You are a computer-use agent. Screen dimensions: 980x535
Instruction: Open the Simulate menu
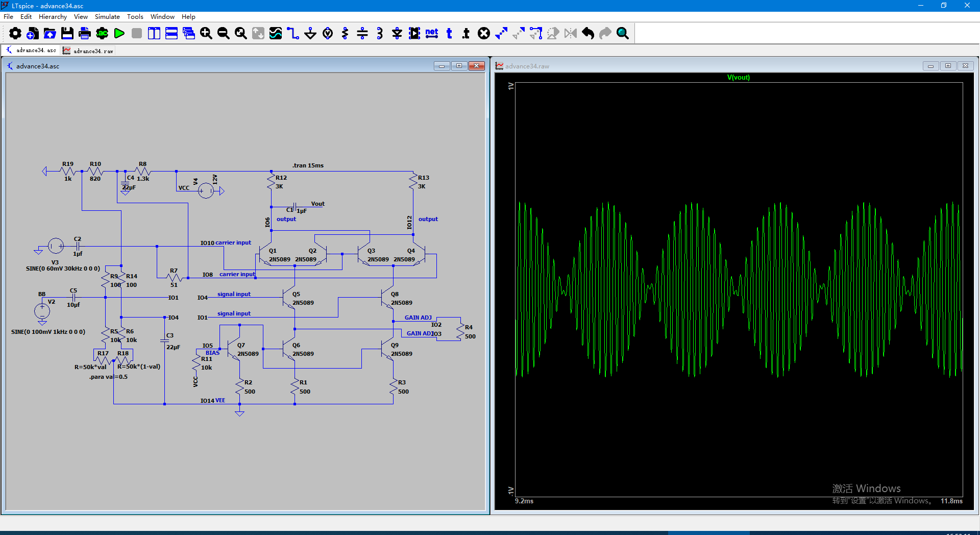tap(107, 17)
